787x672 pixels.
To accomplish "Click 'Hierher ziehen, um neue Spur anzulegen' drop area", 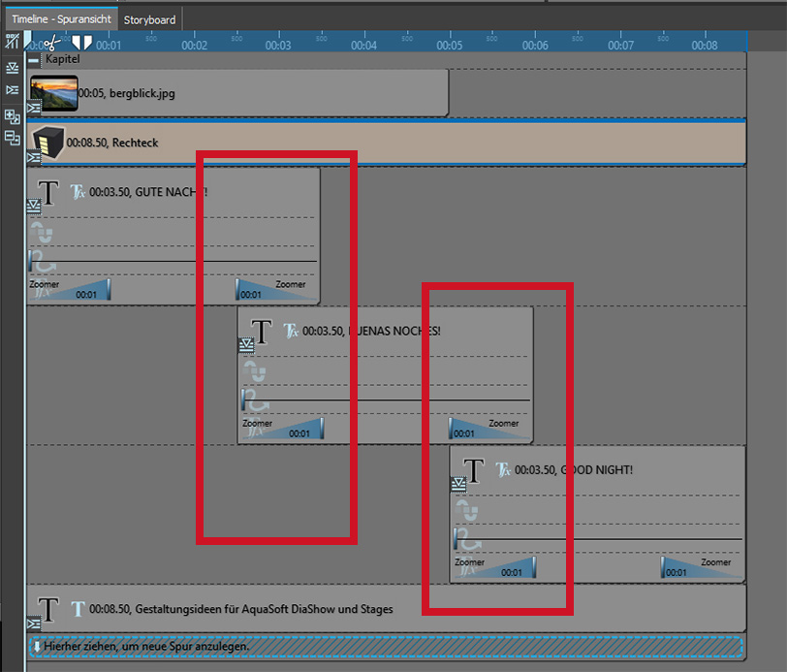I will point(386,647).
